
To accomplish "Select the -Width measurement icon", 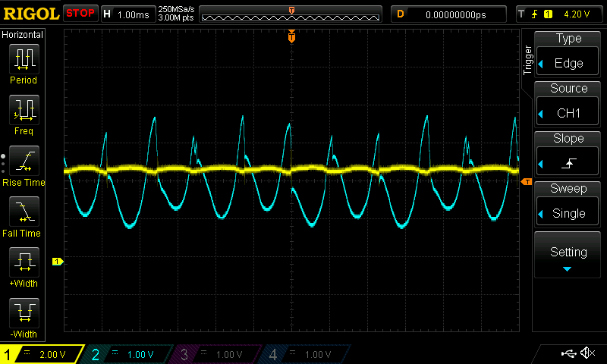I will pos(24,313).
